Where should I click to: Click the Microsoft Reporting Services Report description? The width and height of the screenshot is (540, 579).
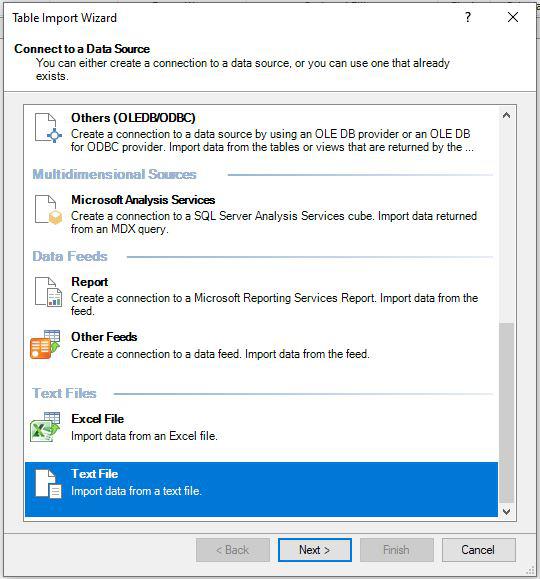[x=274, y=304]
